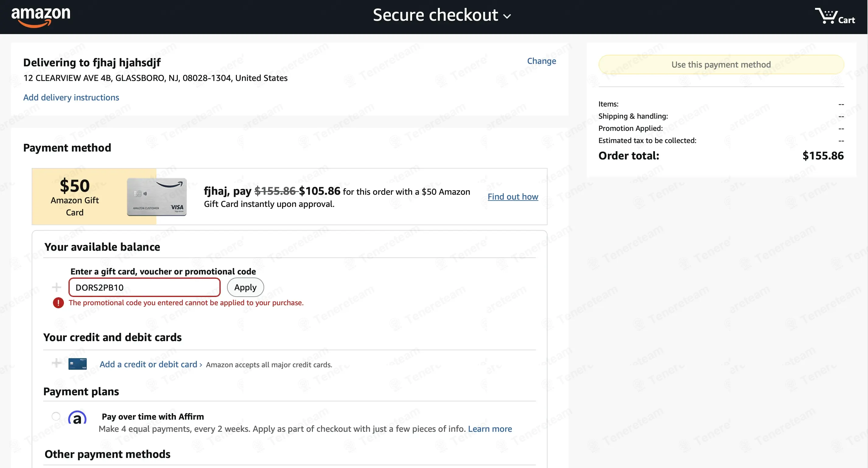Click the Secure checkout heading

435,16
